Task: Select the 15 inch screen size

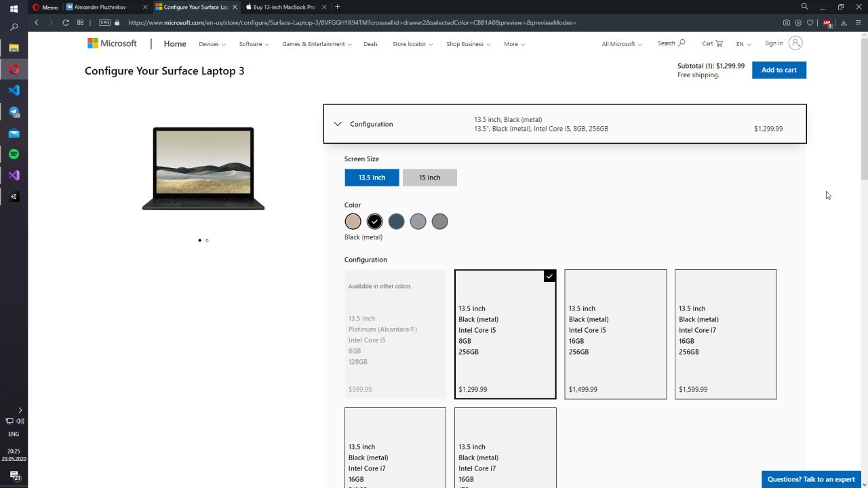Action: pos(429,178)
